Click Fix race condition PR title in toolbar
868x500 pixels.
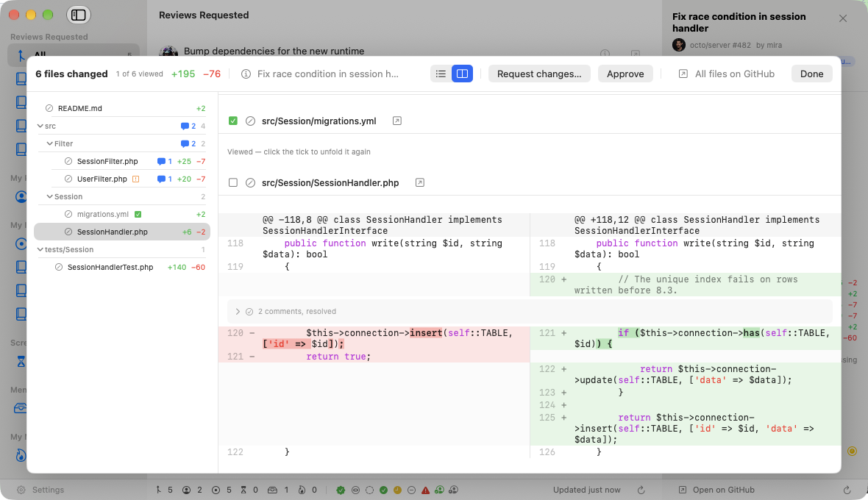(328, 74)
